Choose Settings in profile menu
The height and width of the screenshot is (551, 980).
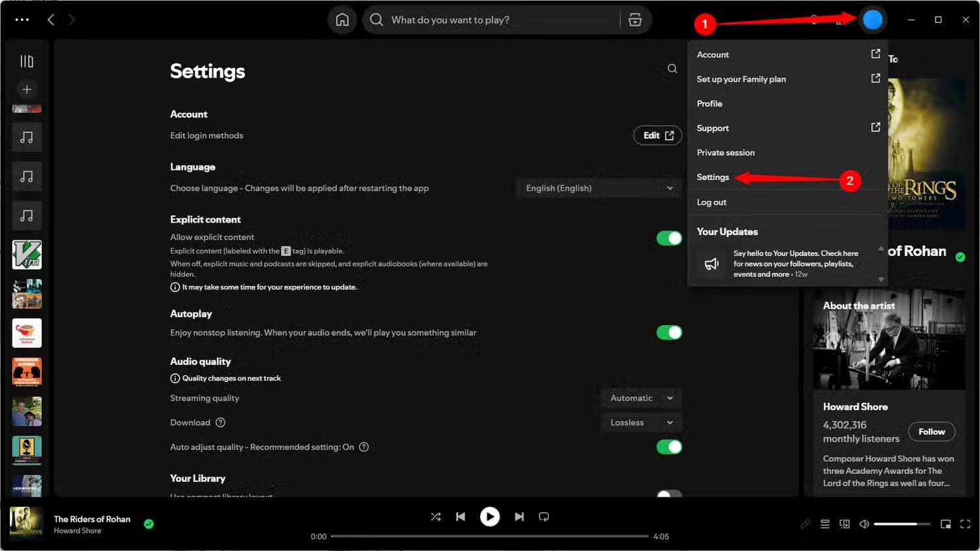coord(788,177)
